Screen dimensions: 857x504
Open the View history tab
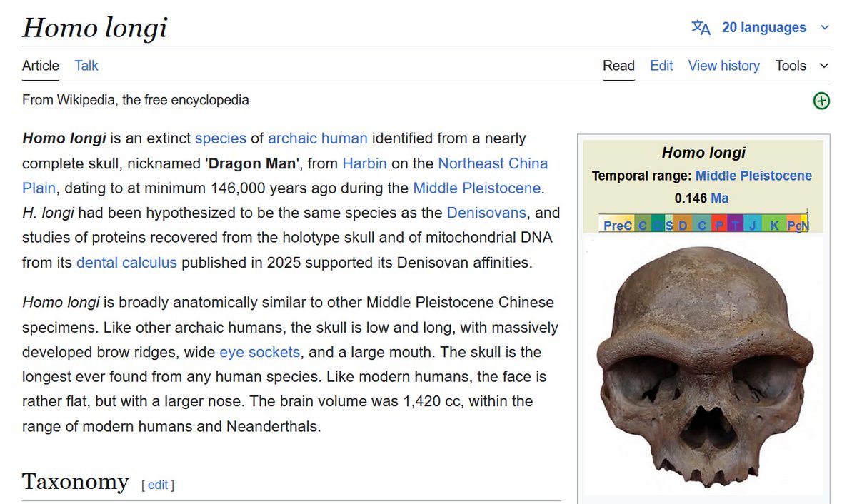pyautogui.click(x=723, y=66)
